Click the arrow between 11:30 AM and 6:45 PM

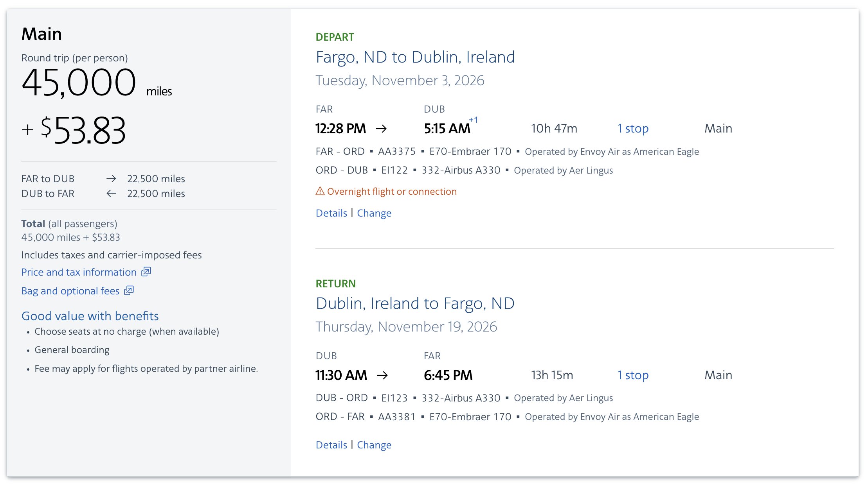(382, 375)
